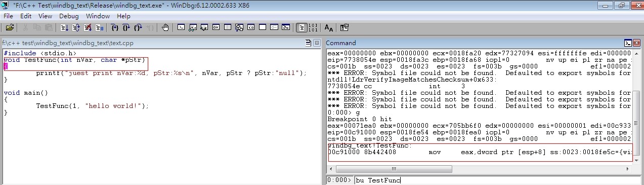Open the Command window via toolbar icon
The width and height of the screenshot is (644, 185).
pos(181,27)
